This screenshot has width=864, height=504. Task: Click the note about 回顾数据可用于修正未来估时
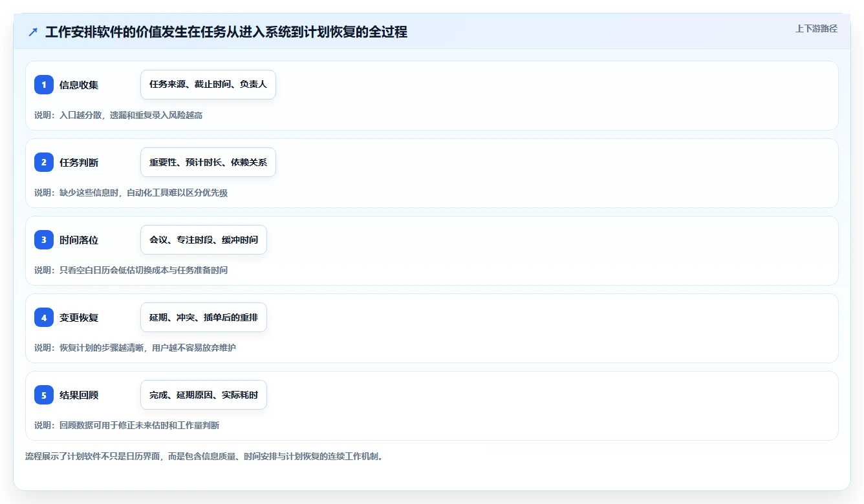click(x=127, y=425)
